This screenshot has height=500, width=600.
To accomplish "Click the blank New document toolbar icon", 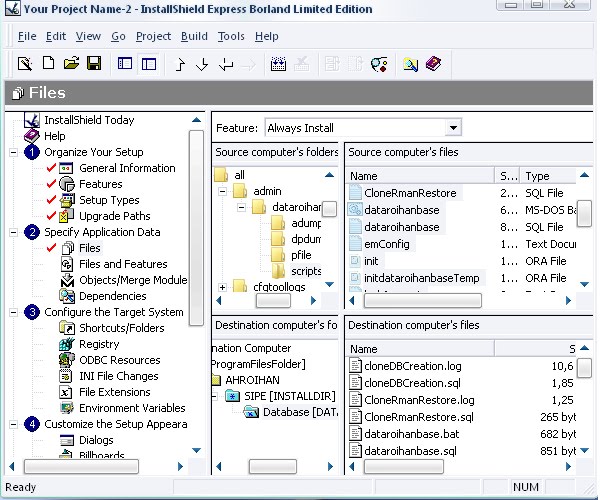I will coord(48,63).
